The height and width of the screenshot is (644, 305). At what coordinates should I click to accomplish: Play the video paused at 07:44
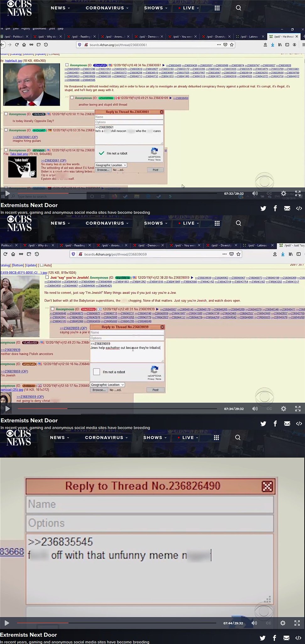coord(7,623)
